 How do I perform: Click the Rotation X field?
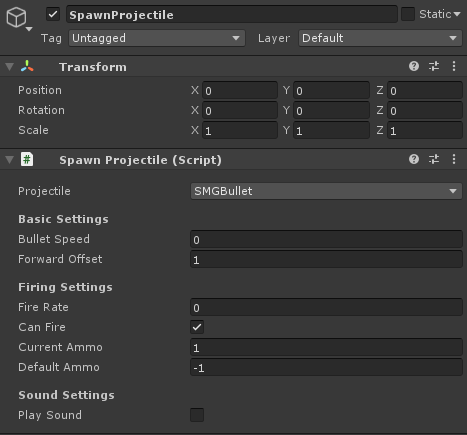[240, 110]
